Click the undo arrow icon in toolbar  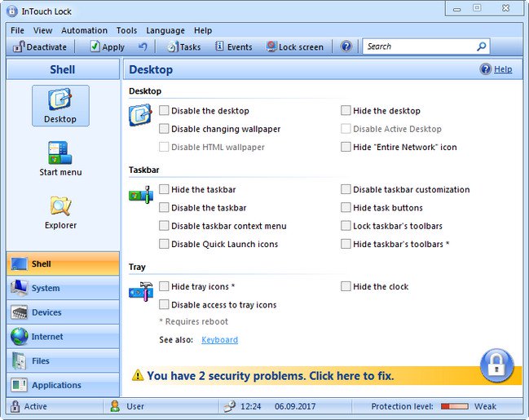pos(143,46)
